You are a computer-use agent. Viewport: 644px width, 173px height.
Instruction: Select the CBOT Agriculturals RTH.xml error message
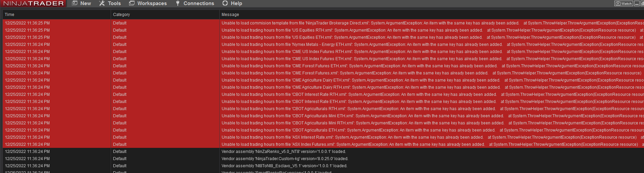coord(433,109)
